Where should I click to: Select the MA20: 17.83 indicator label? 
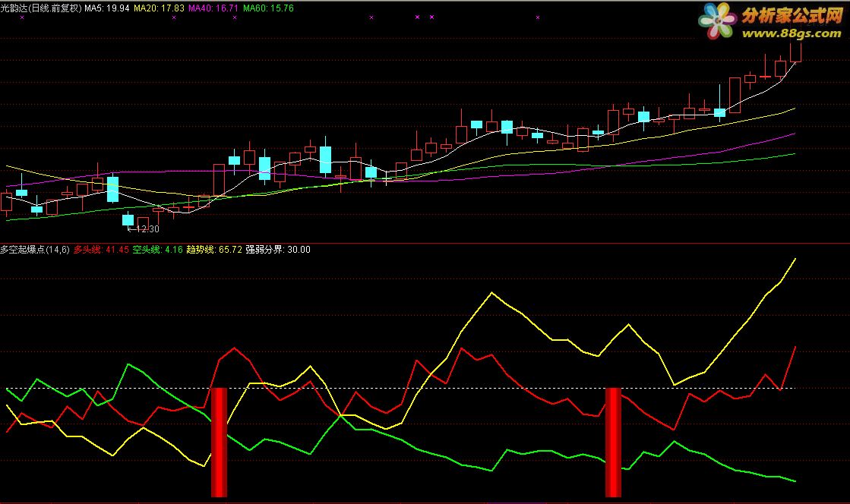point(159,8)
